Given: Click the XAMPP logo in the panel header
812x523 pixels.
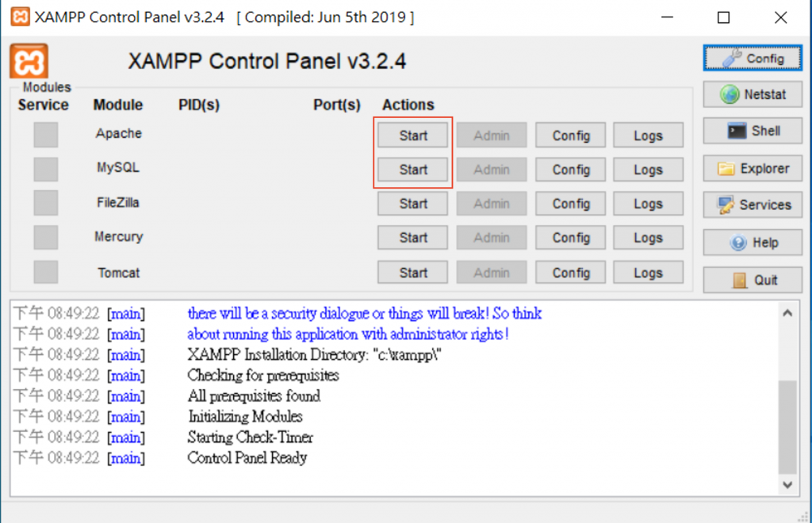Looking at the screenshot, I should 29,62.
